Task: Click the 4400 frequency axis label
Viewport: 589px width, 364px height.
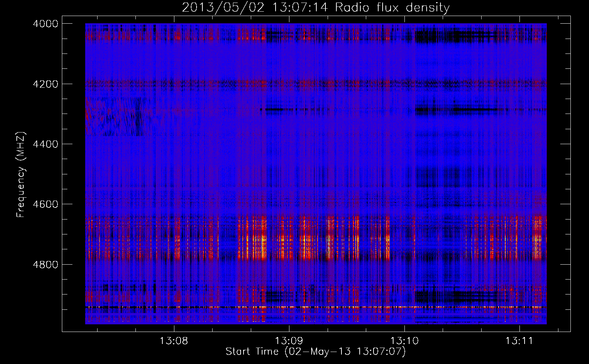Action: (x=46, y=144)
